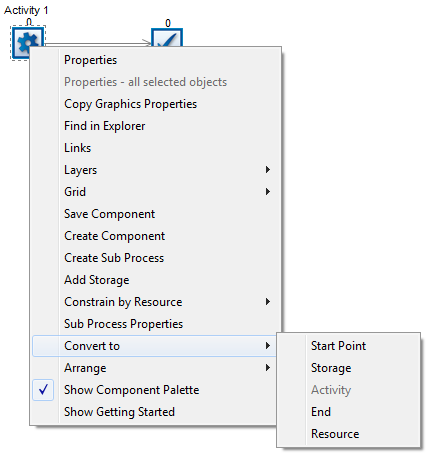
Task: Convert activity to Start Point
Action: (338, 346)
